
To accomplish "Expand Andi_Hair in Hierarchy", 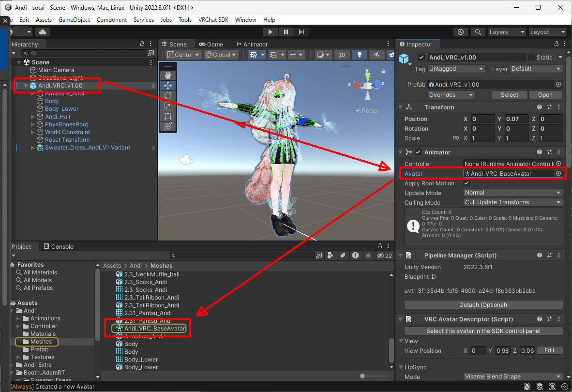I will [32, 117].
